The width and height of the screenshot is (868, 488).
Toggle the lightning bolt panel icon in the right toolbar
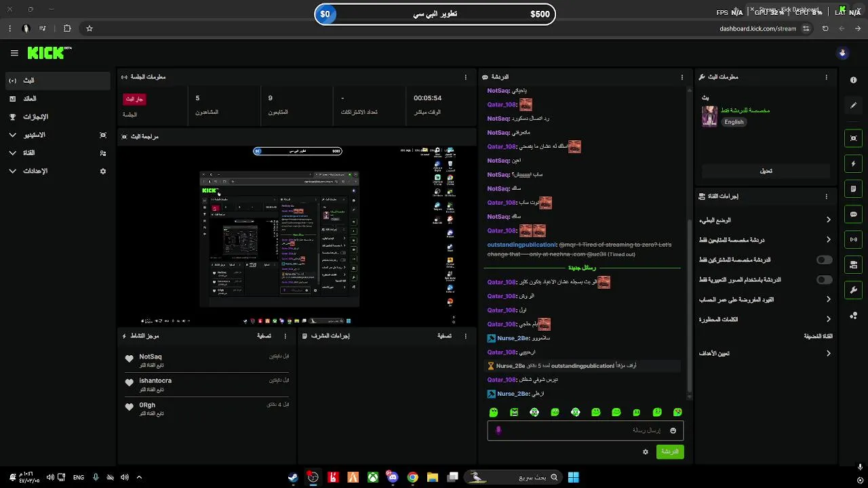(853, 163)
